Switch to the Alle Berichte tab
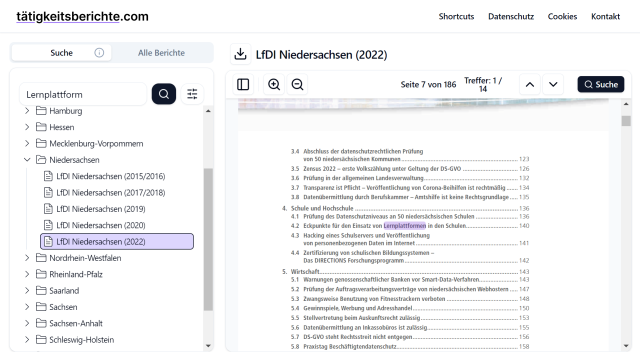 point(161,53)
